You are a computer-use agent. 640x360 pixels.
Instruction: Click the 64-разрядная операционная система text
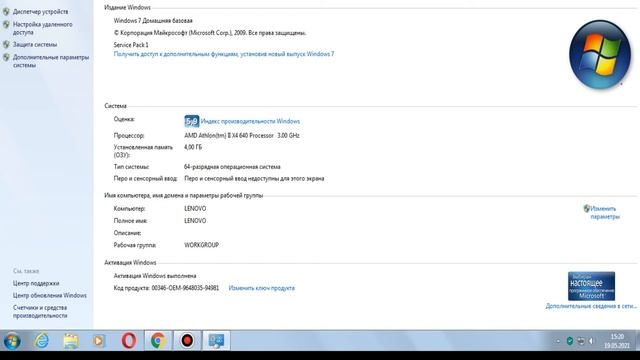pos(232,167)
